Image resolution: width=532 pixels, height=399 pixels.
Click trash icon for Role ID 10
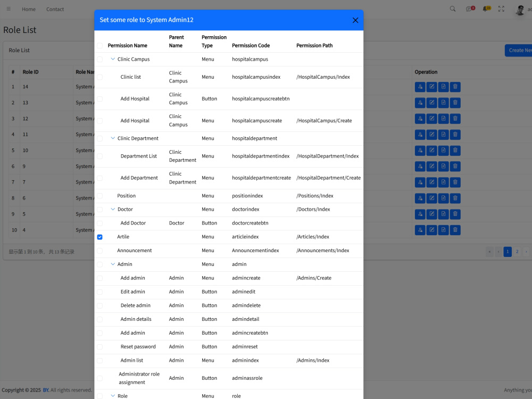[x=455, y=151]
